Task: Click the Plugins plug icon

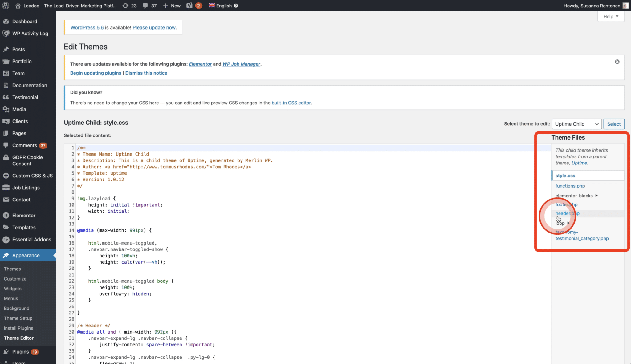Action: pos(6,351)
